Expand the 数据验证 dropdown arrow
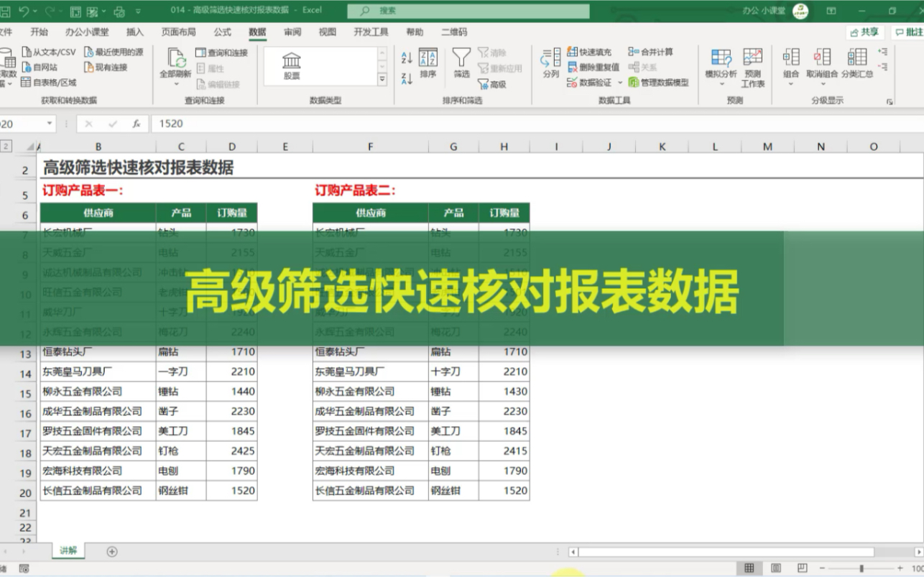This screenshot has width=924, height=577. click(x=620, y=83)
